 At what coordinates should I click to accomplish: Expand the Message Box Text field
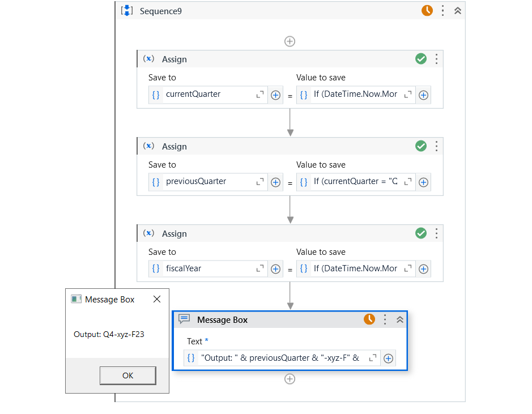pos(373,358)
